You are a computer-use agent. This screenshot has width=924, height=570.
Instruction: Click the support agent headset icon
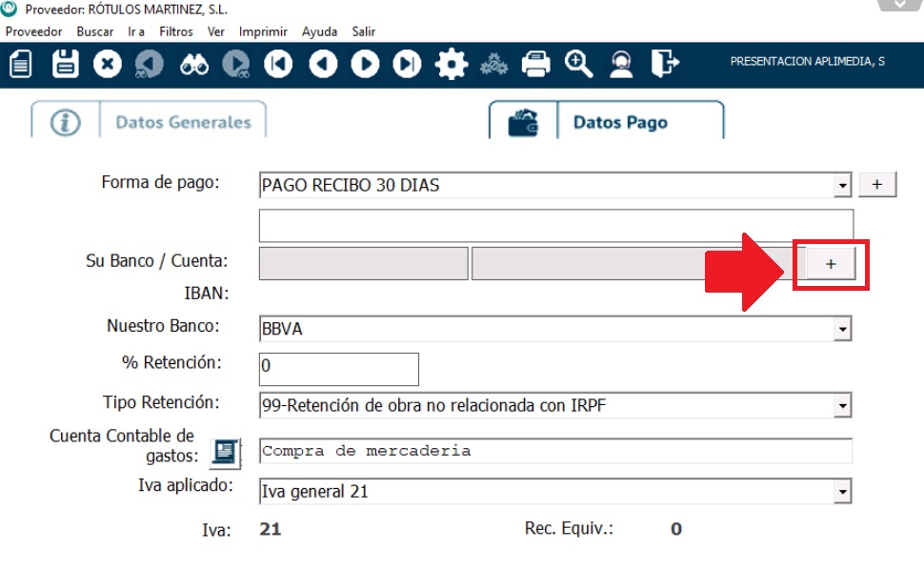coord(621,64)
